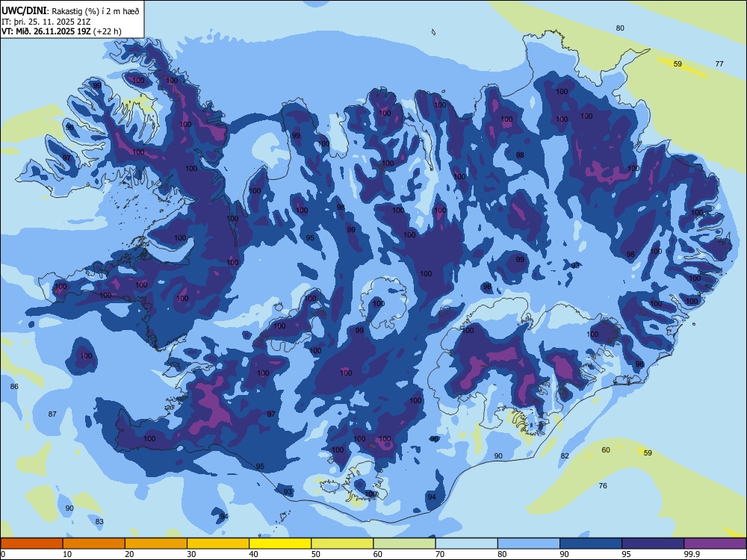Select the very light blue 70–80 legend band
The image size is (747, 560).
pos(466,544)
